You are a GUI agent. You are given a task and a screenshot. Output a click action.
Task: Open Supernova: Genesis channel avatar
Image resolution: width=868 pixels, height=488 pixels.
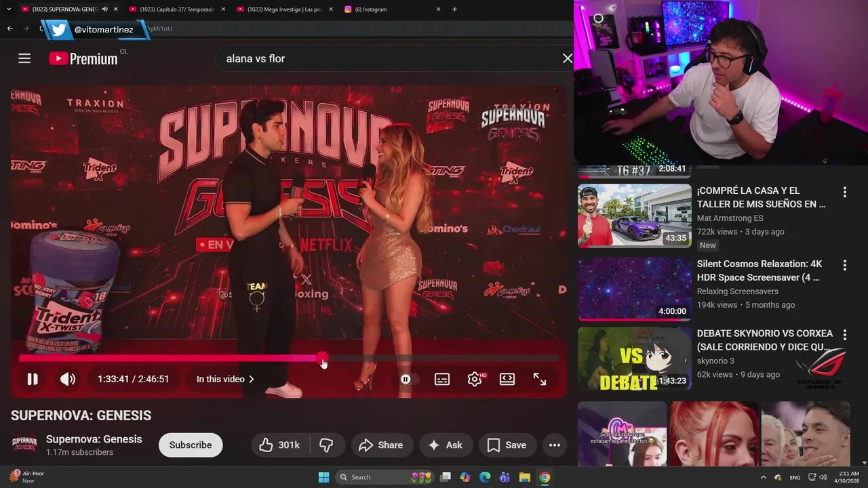(x=24, y=445)
